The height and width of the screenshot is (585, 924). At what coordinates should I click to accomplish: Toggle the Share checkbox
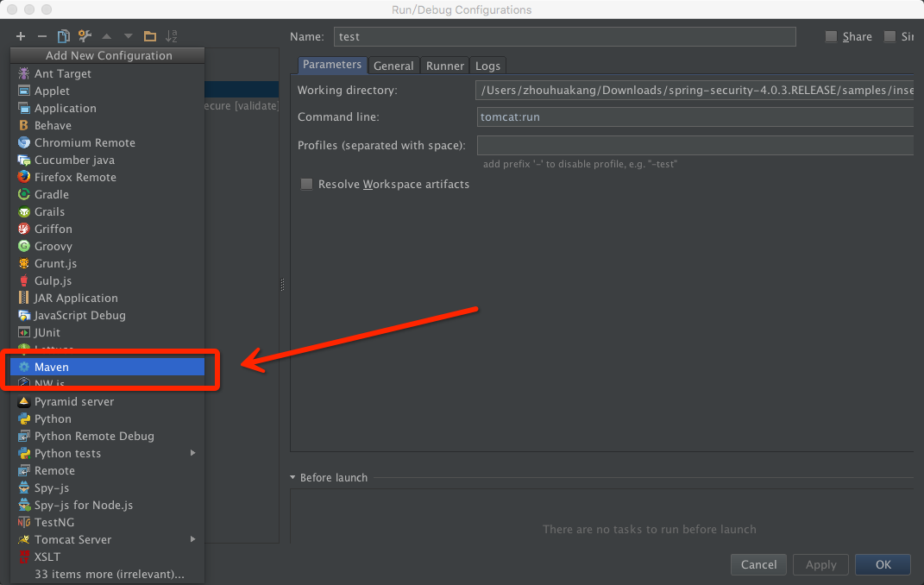[x=831, y=36]
